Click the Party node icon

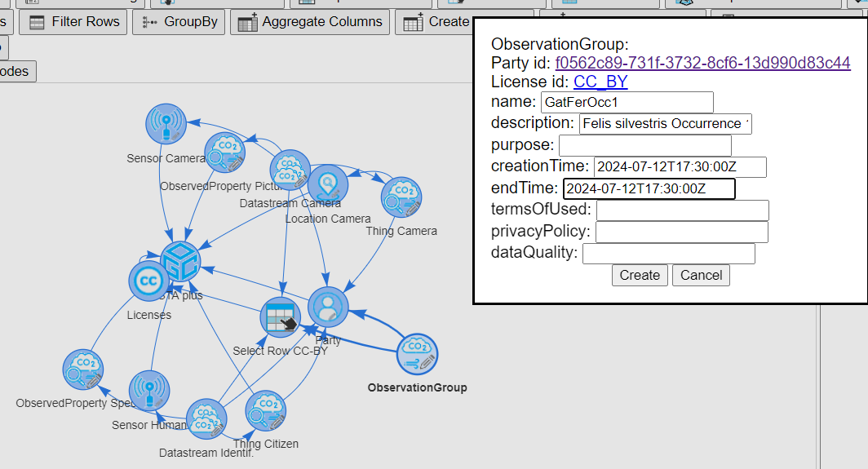coord(328,308)
